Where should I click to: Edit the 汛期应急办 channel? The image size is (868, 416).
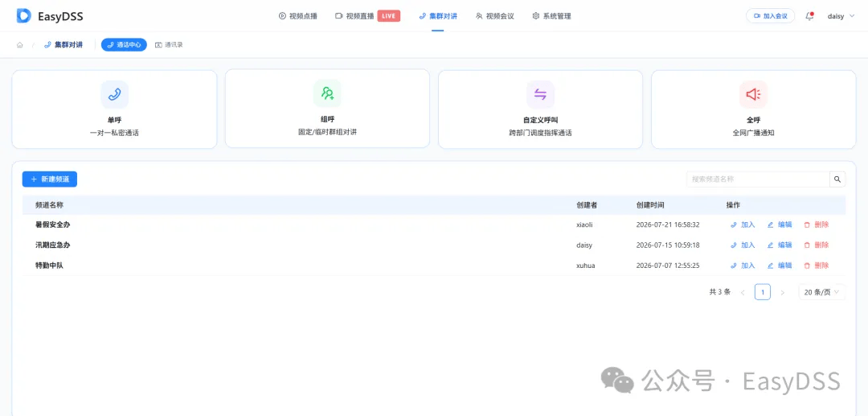[780, 245]
